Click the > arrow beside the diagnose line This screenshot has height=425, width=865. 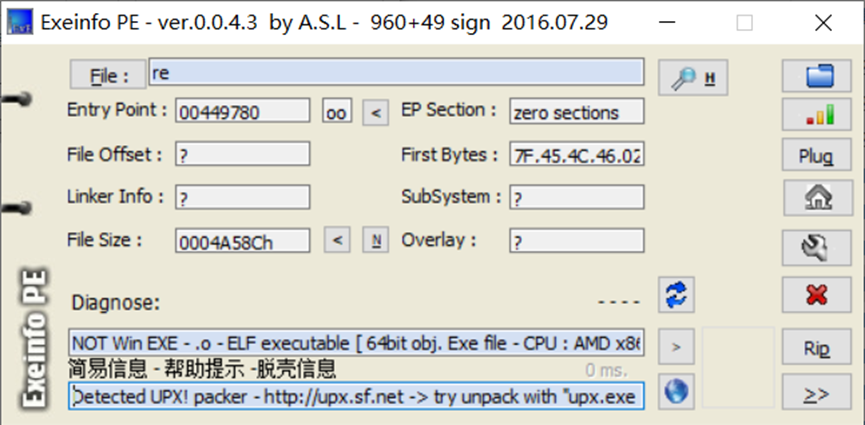coord(677,347)
